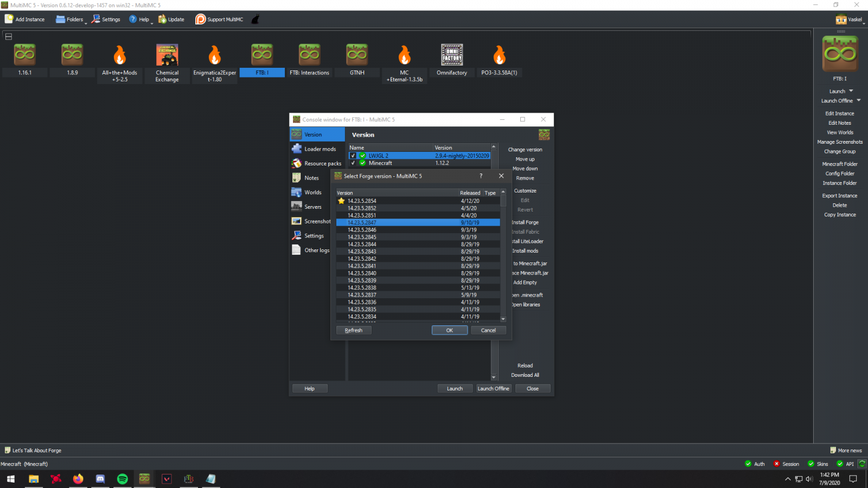Open Support MultiMC Patreon button
The width and height of the screenshot is (868, 488).
219,20
